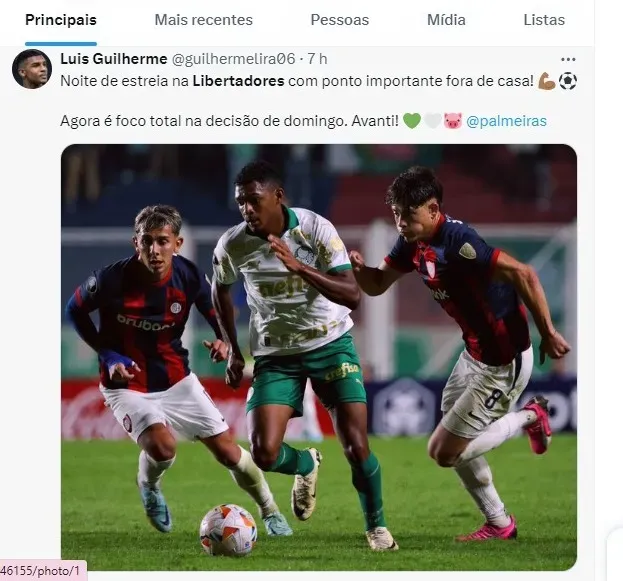Click the photo/1 status URL preview

click(43, 571)
